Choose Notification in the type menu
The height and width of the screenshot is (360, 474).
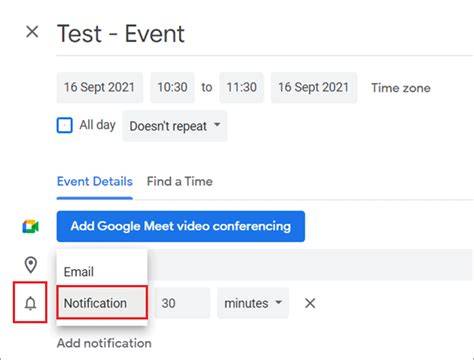tap(102, 303)
